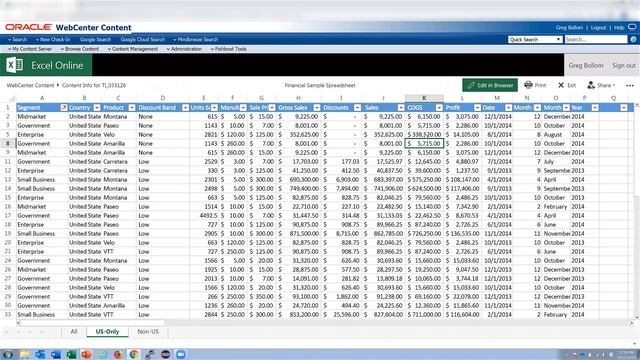Open the Profit column filter dropdown
Viewport: 640px width, 360px height.
pos(477,107)
